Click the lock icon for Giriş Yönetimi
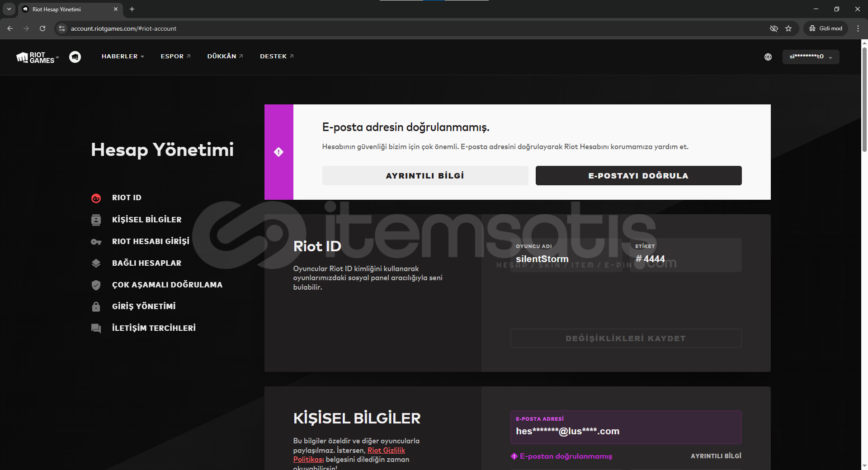The height and width of the screenshot is (470, 868). (96, 307)
